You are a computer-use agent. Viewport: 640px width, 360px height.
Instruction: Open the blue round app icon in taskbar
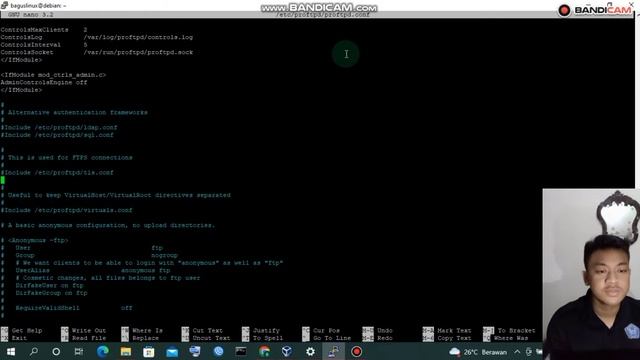(x=218, y=351)
